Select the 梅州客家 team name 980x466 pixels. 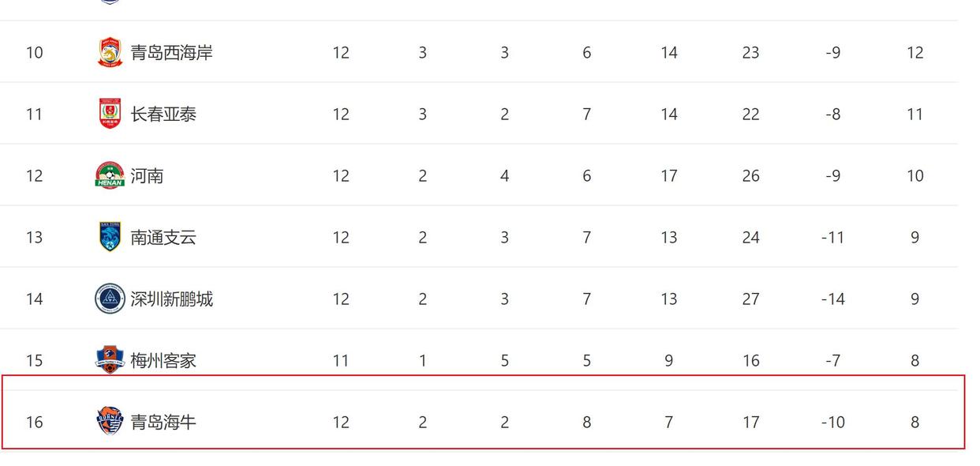click(x=163, y=360)
